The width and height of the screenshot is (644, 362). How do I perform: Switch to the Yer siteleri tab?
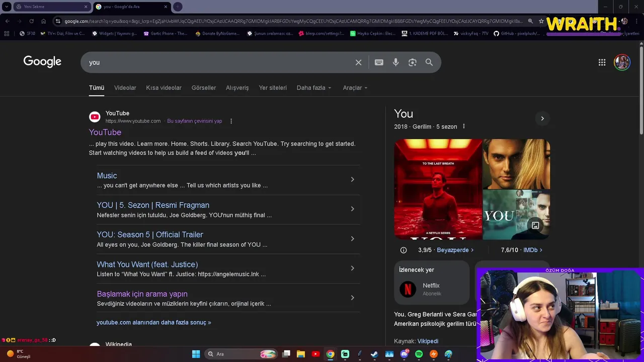273,87
